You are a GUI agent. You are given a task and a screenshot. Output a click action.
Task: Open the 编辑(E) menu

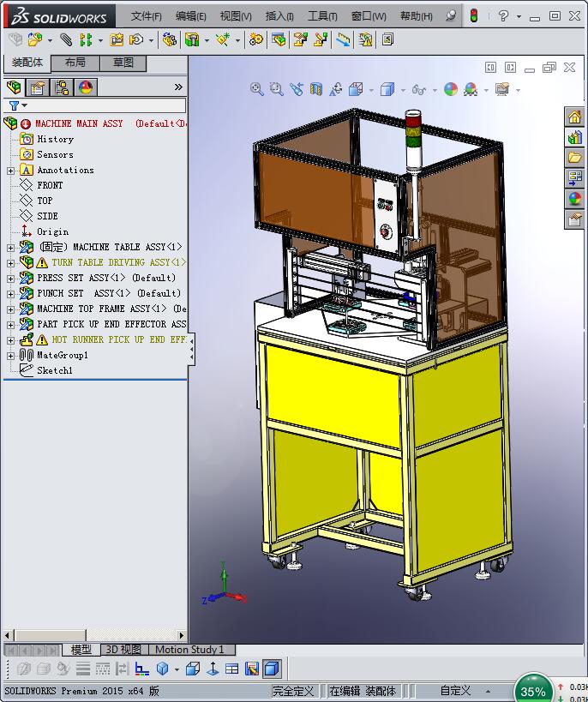191,16
